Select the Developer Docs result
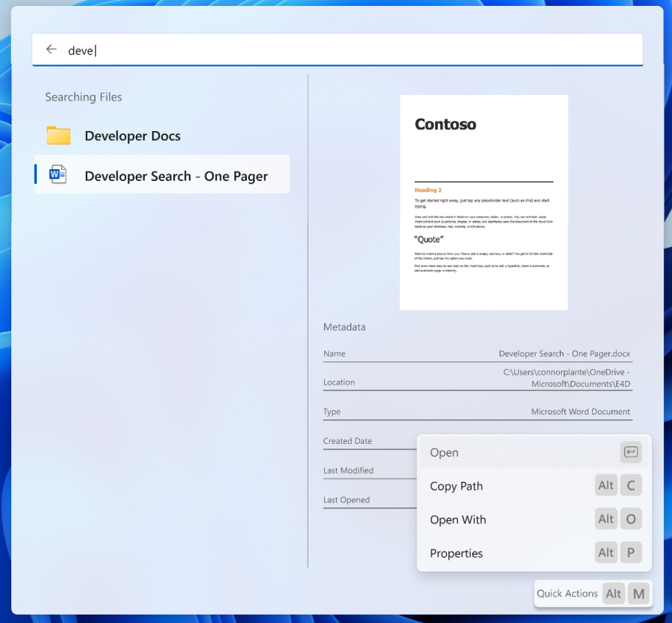Viewport: 672px width, 623px height. [x=132, y=136]
